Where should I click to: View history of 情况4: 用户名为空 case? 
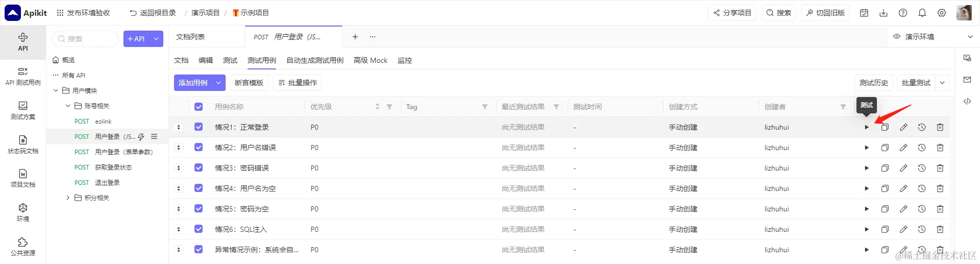922,188
